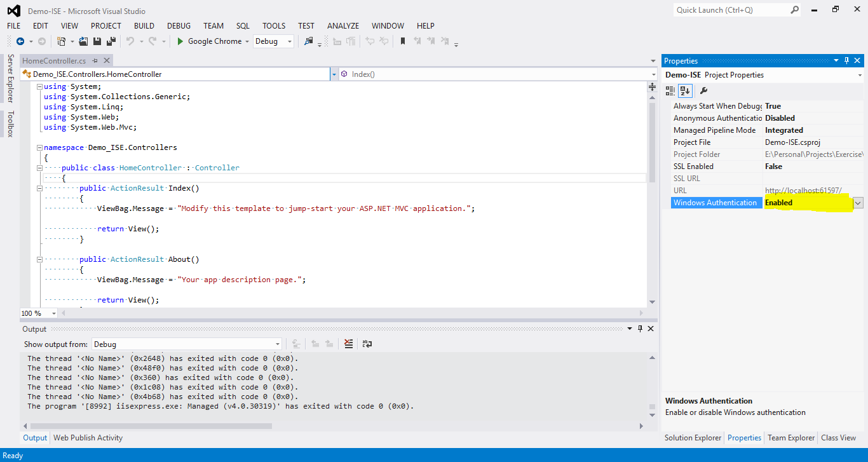Click the Navigate Forward arrow icon

coord(42,41)
